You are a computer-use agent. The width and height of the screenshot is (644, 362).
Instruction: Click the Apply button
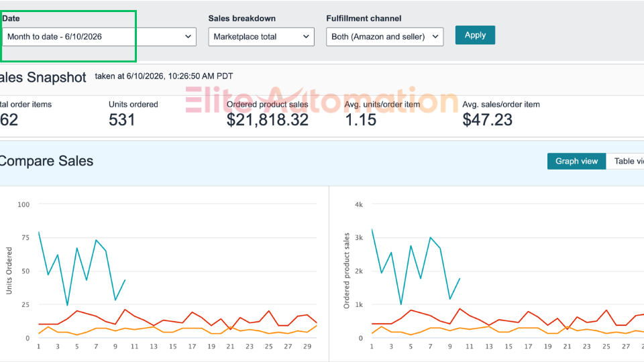pyautogui.click(x=475, y=35)
